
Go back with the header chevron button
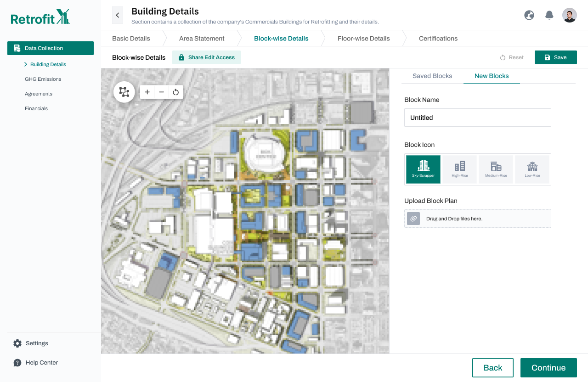click(x=118, y=15)
